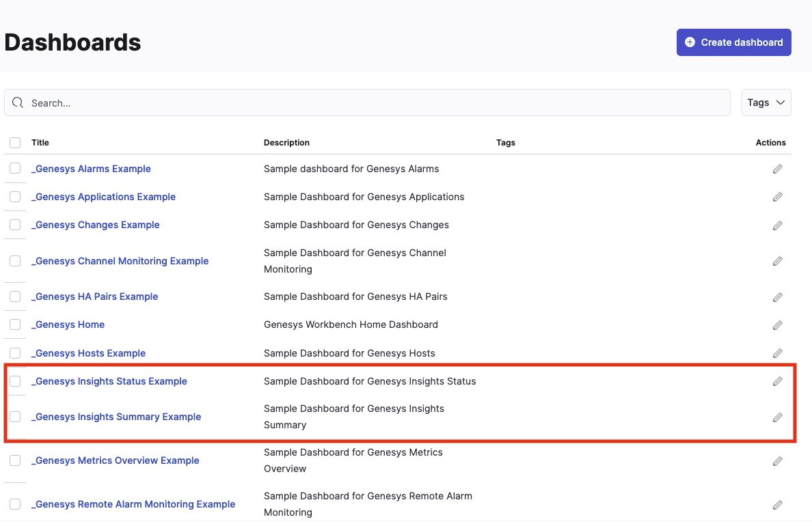Open _Genesys Channel Monitoring Example link
This screenshot has width=812, height=526.
120,261
